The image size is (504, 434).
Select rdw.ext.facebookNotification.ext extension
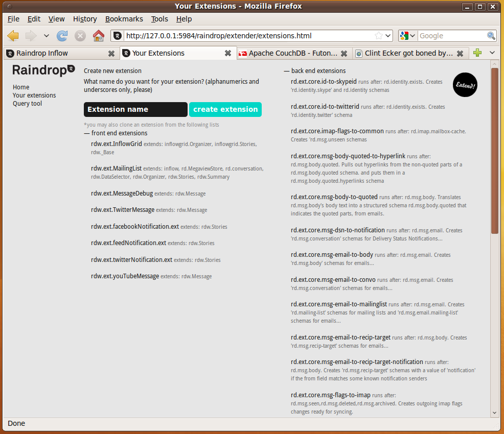coord(135,226)
